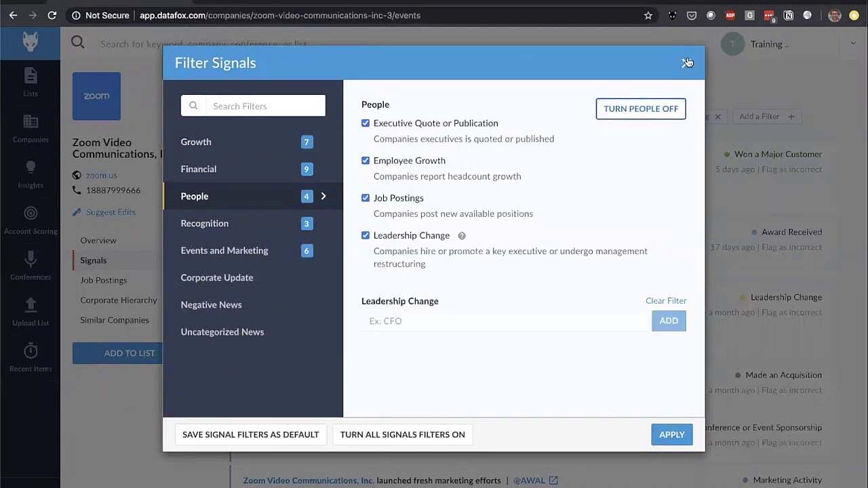This screenshot has height=488, width=868.
Task: Apply the signal filters
Action: [672, 434]
